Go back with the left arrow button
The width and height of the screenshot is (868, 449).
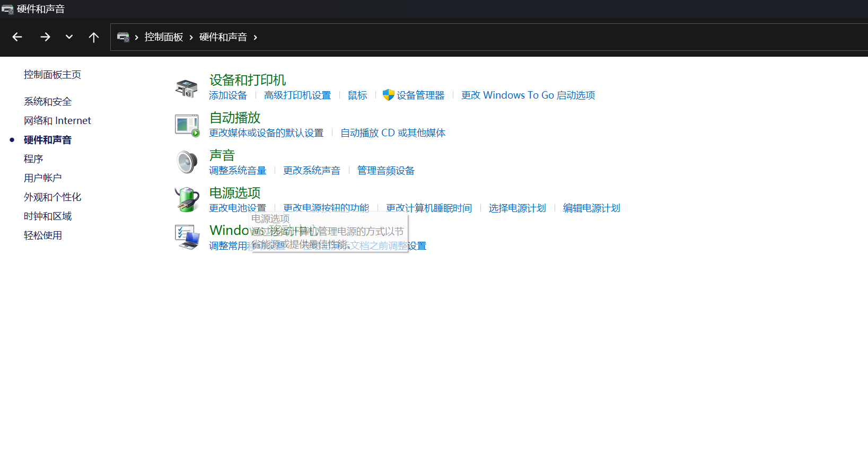(x=17, y=37)
